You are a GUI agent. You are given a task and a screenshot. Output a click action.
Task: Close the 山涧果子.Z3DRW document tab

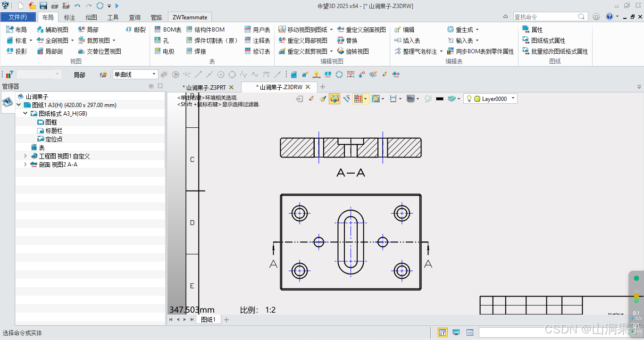308,87
